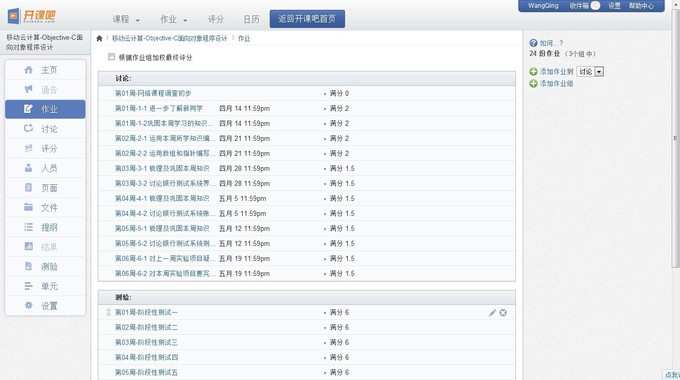Open the 评分 top navigation item

coord(216,19)
